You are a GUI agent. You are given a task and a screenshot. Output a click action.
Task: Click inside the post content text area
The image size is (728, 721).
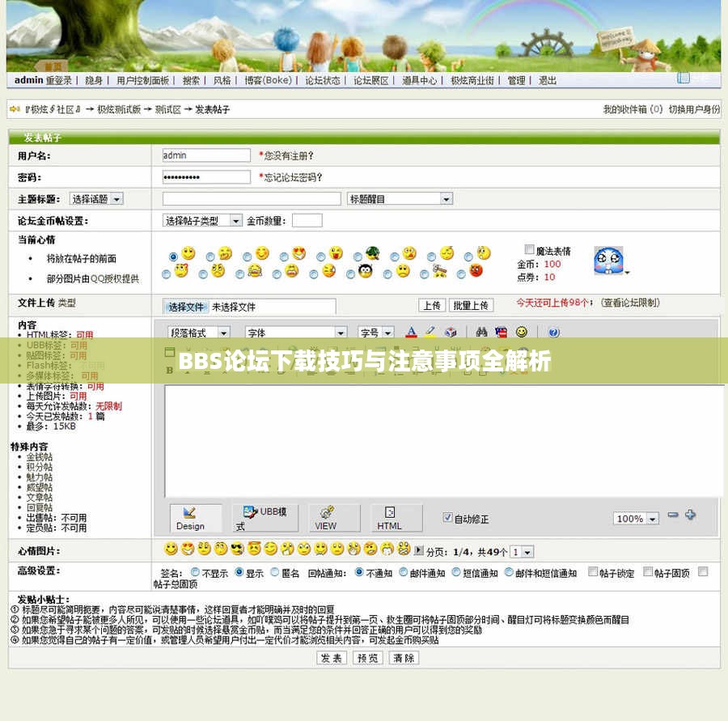(443, 440)
